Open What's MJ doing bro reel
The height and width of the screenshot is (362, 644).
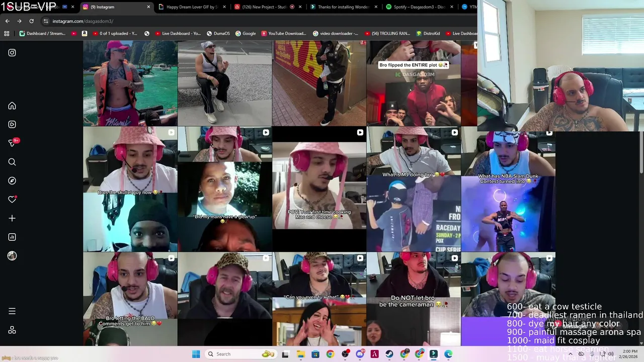(414, 189)
